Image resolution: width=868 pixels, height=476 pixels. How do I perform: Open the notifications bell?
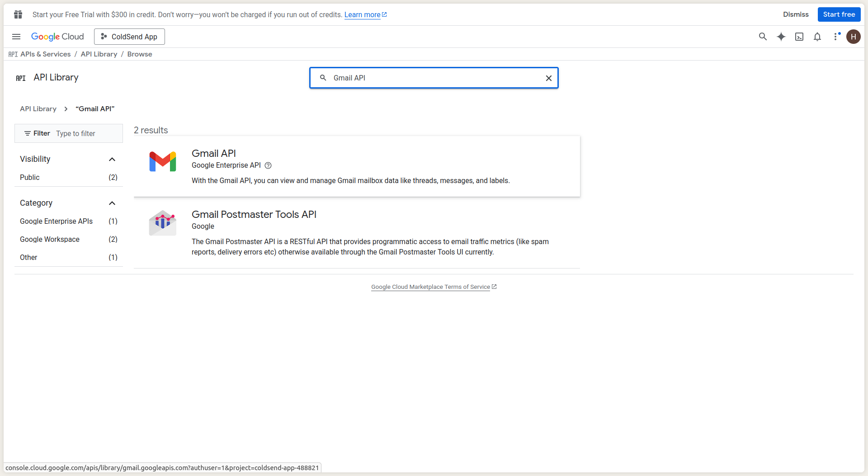click(817, 37)
